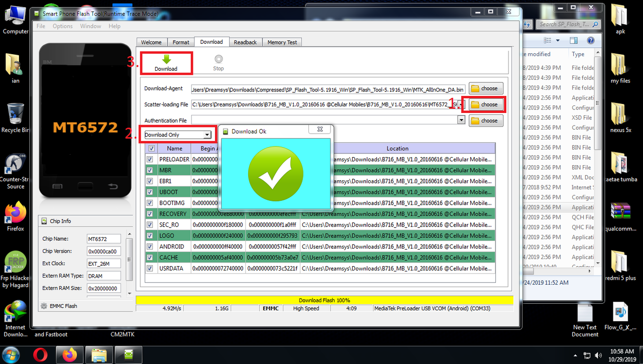Screen dimensions: 643x364
Task: Close the Download Ok dialog
Action: click(319, 130)
